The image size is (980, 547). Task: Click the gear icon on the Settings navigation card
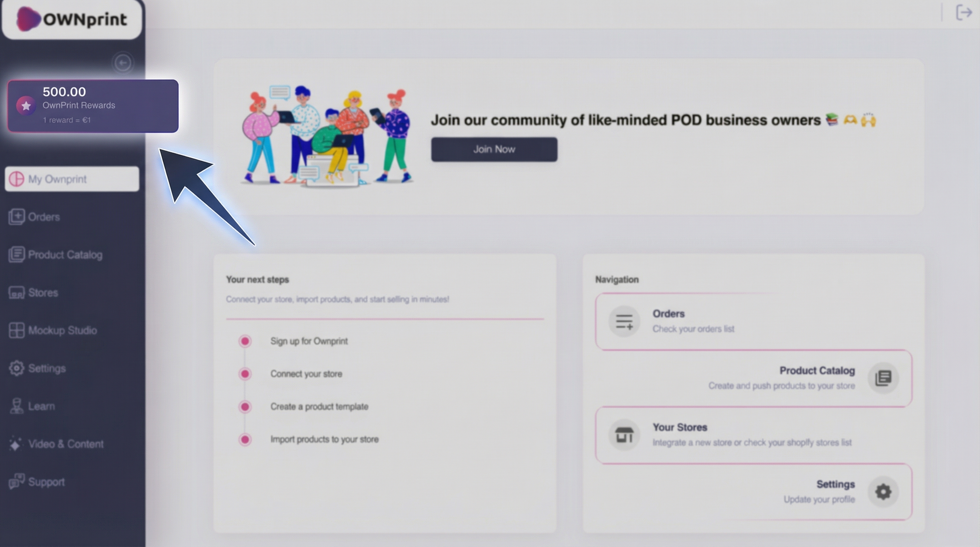point(883,491)
